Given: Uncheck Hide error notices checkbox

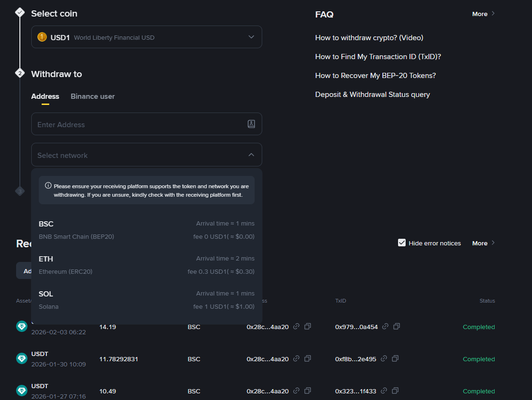Looking at the screenshot, I should coord(402,243).
